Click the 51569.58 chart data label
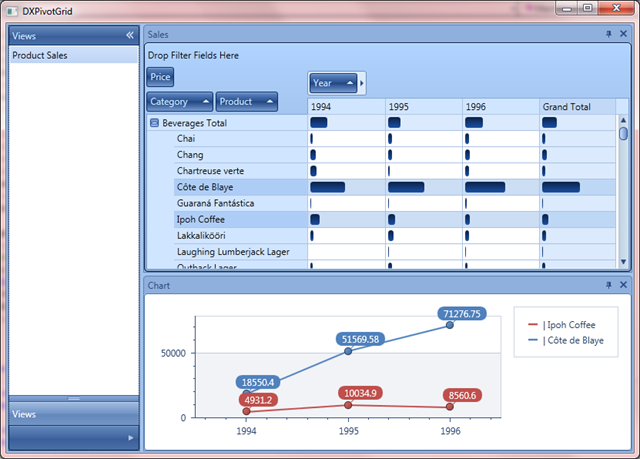This screenshot has height=459, width=640. [360, 339]
